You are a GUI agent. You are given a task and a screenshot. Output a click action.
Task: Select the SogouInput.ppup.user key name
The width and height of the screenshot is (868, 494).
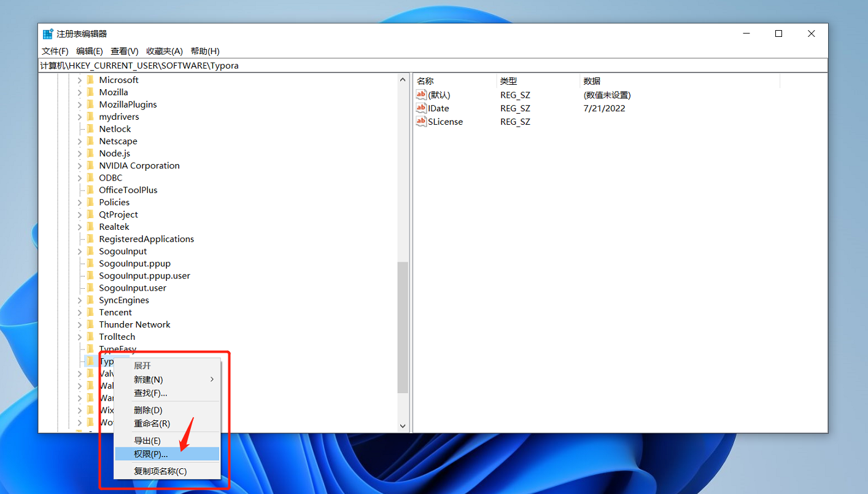point(145,276)
